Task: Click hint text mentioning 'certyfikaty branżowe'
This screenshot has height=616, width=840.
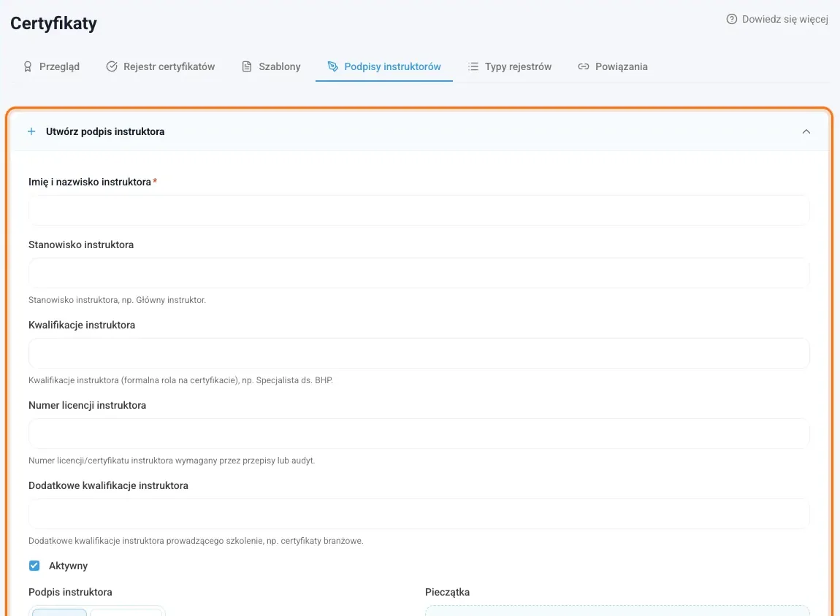Action: (196, 541)
